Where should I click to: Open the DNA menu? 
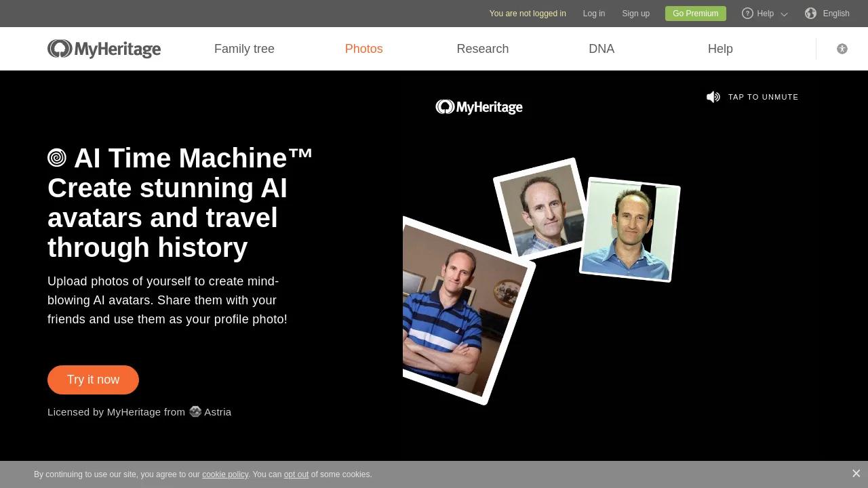click(x=601, y=49)
